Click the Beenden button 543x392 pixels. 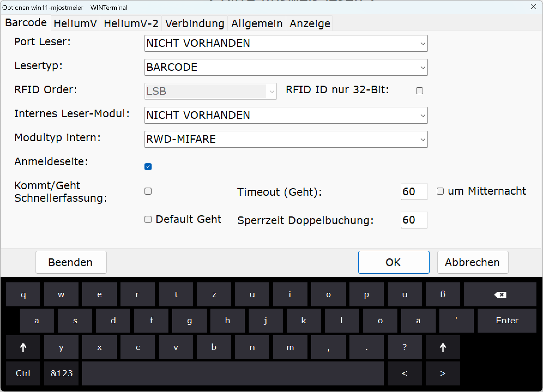pyautogui.click(x=71, y=262)
